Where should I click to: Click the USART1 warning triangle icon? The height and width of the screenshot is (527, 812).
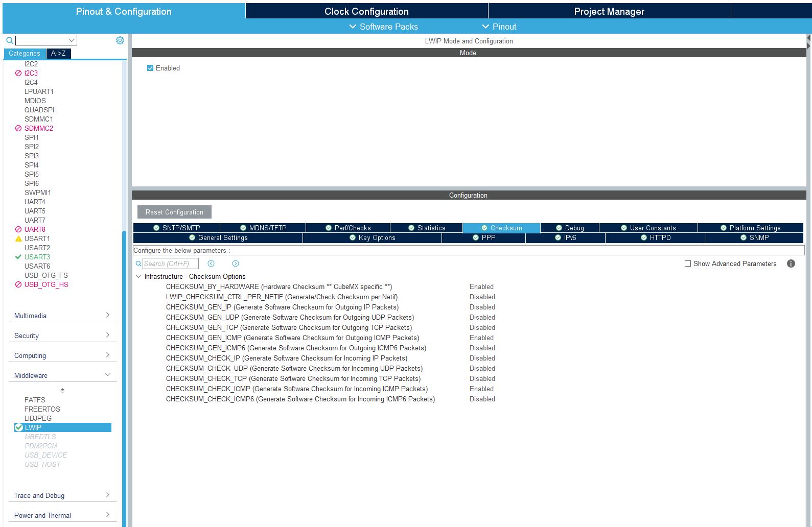point(18,238)
